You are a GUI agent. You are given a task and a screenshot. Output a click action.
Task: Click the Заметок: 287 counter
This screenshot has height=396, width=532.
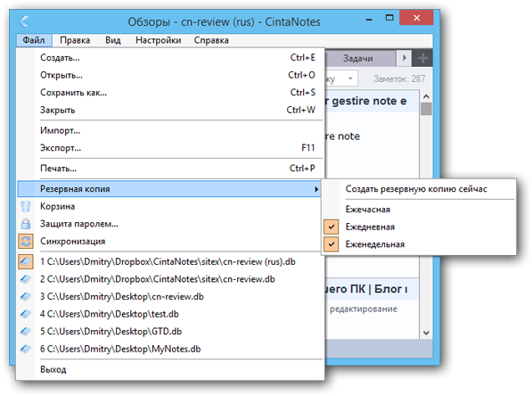pos(399,78)
